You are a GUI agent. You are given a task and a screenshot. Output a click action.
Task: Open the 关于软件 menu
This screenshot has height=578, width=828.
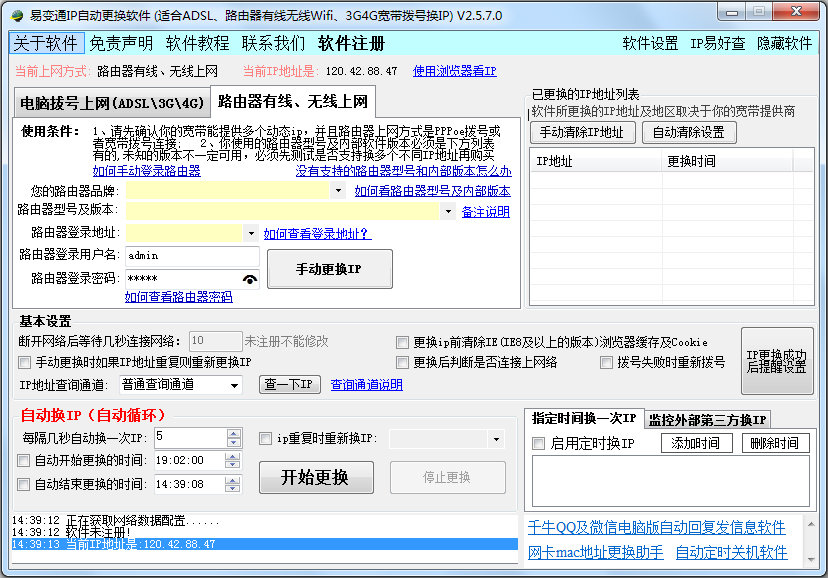46,43
